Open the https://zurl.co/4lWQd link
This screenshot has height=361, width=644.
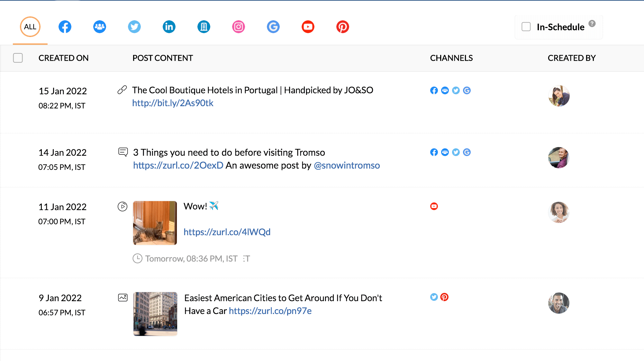click(227, 232)
